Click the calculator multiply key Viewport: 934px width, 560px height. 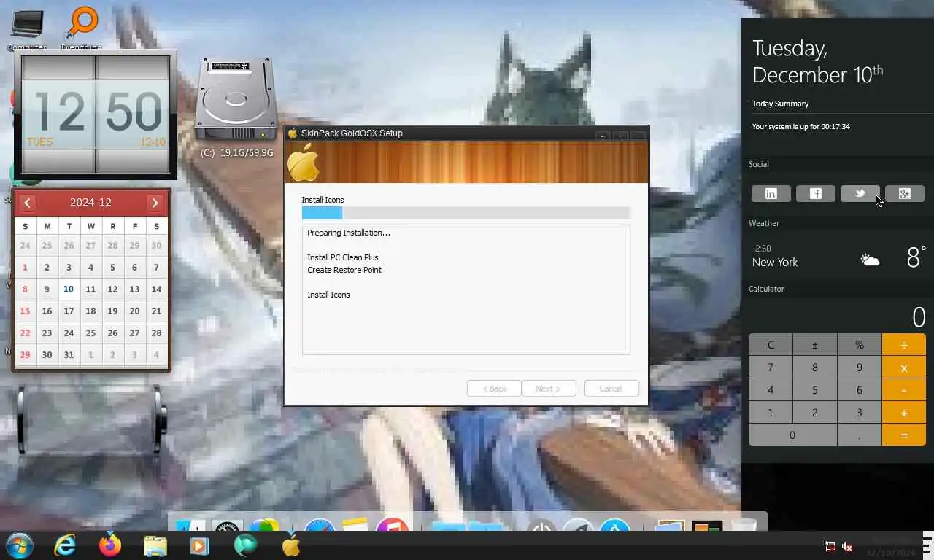pos(904,367)
